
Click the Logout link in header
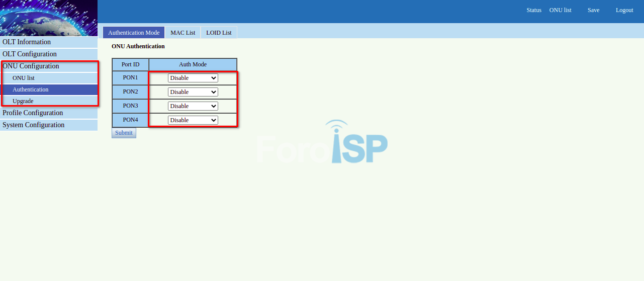pyautogui.click(x=624, y=10)
